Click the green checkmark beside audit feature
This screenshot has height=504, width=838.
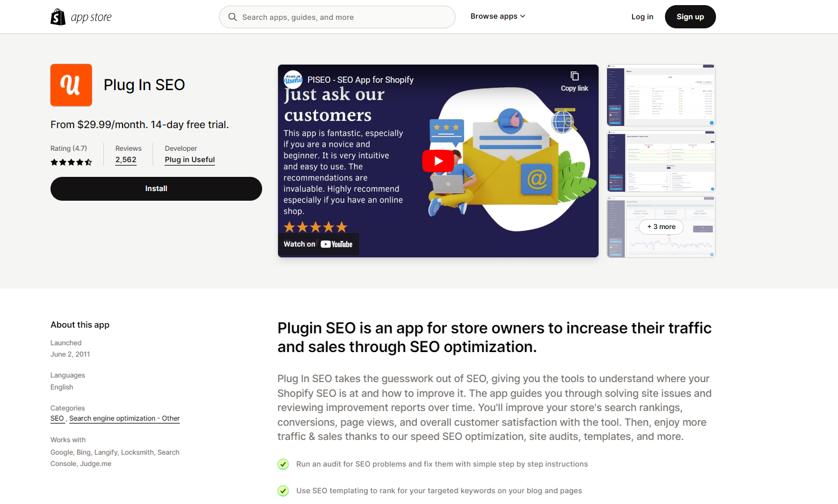[283, 464]
